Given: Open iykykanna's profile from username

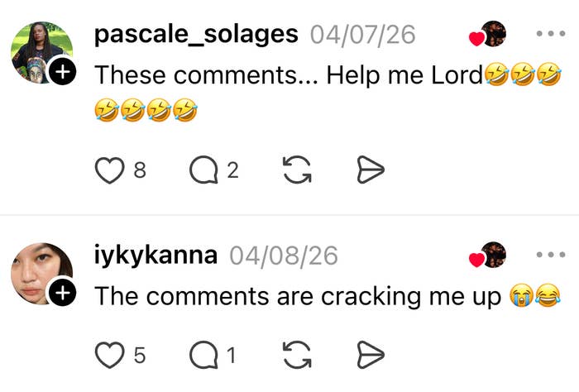Looking at the screenshot, I should pyautogui.click(x=156, y=255).
